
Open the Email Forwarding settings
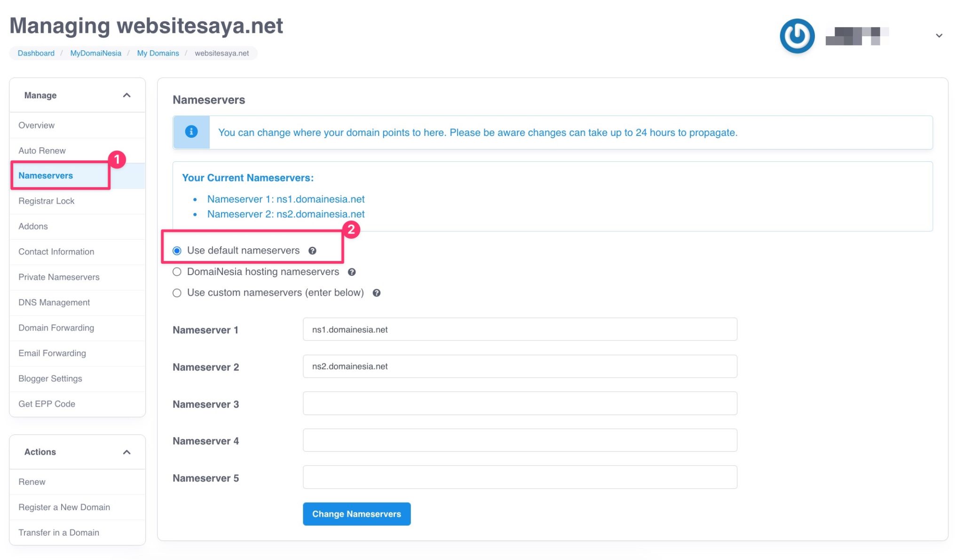(x=52, y=353)
